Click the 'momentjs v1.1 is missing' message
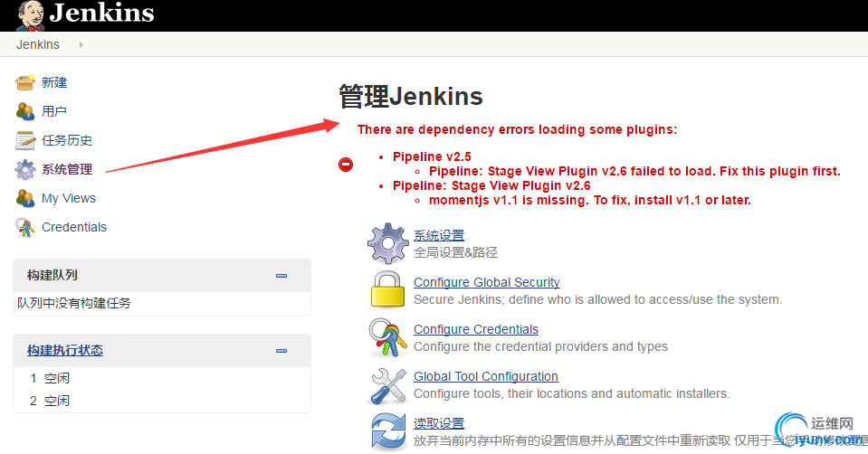The image size is (868, 454). tap(590, 200)
